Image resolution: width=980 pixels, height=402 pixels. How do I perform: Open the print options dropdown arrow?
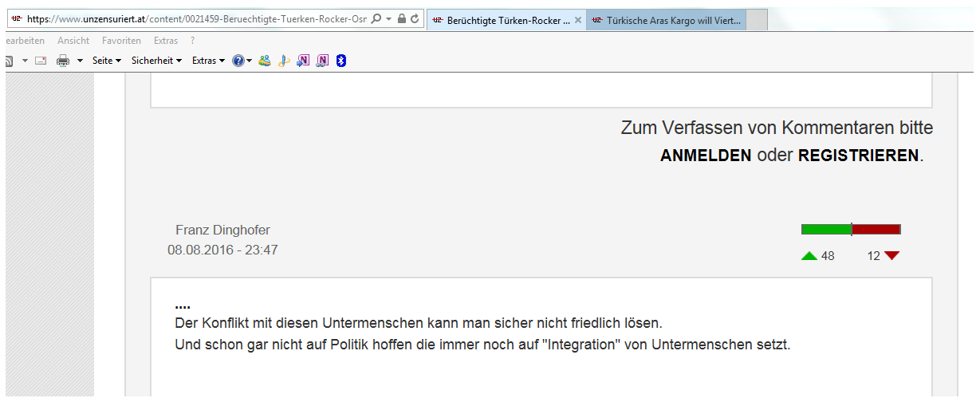click(x=80, y=61)
